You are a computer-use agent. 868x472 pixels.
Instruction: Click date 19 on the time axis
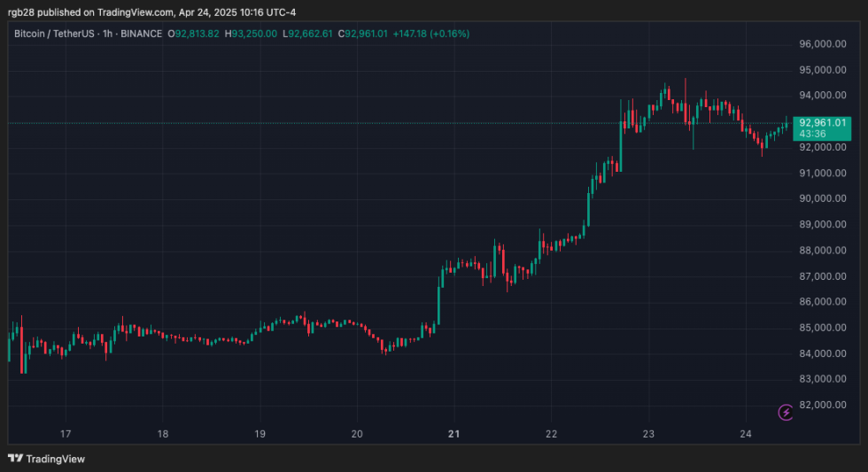click(x=260, y=434)
